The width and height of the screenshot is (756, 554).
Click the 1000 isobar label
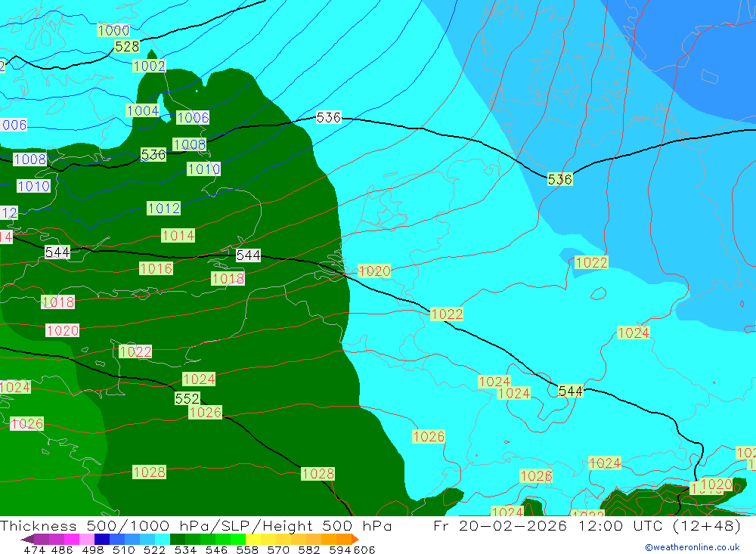tap(114, 30)
